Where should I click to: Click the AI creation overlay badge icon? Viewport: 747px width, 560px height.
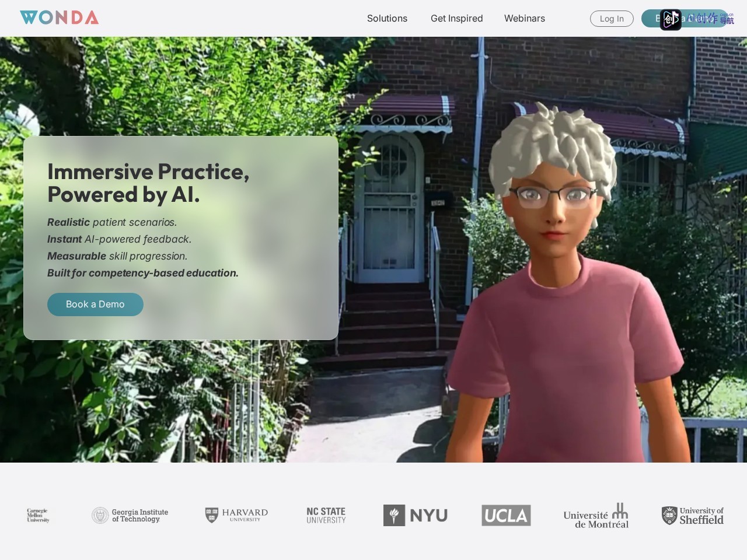tap(671, 19)
